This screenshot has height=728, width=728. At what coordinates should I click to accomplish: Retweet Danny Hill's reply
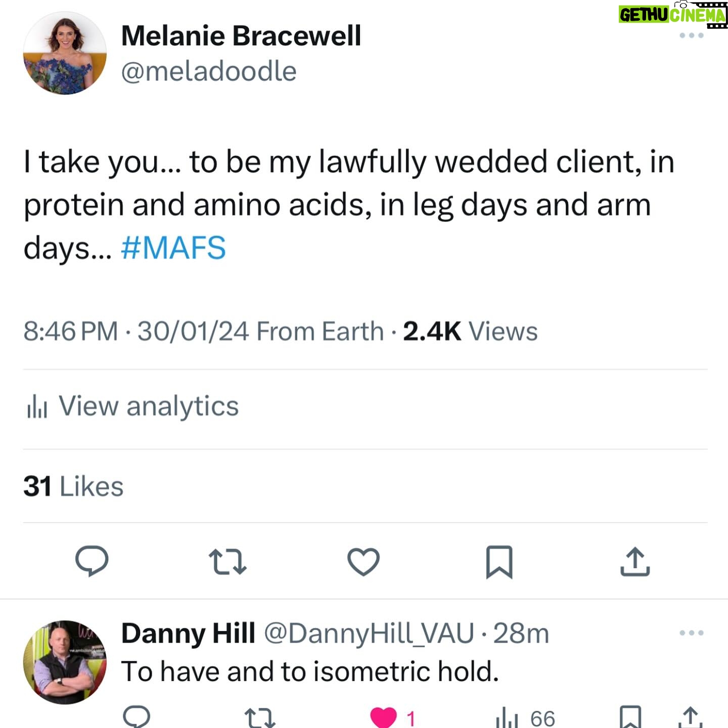click(x=260, y=718)
